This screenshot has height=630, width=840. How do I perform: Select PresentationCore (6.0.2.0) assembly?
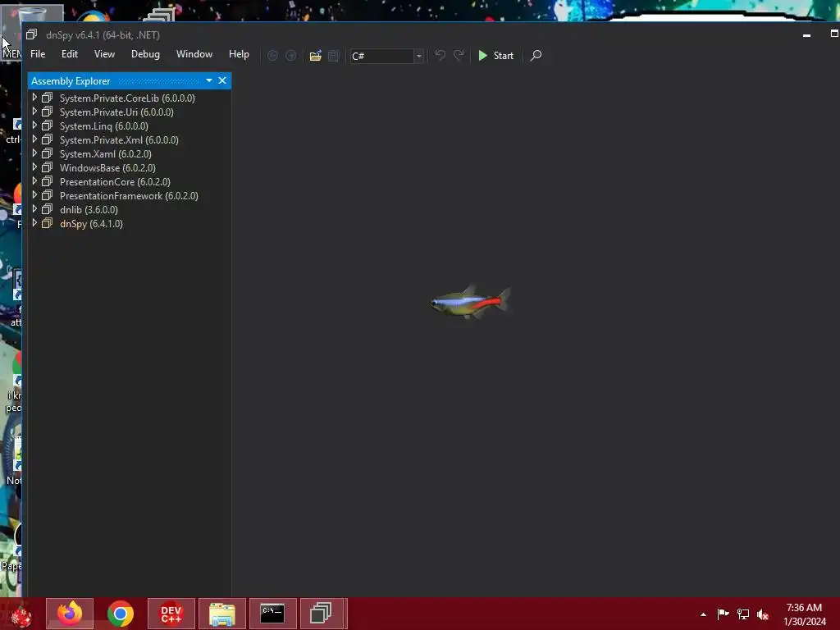pos(115,181)
